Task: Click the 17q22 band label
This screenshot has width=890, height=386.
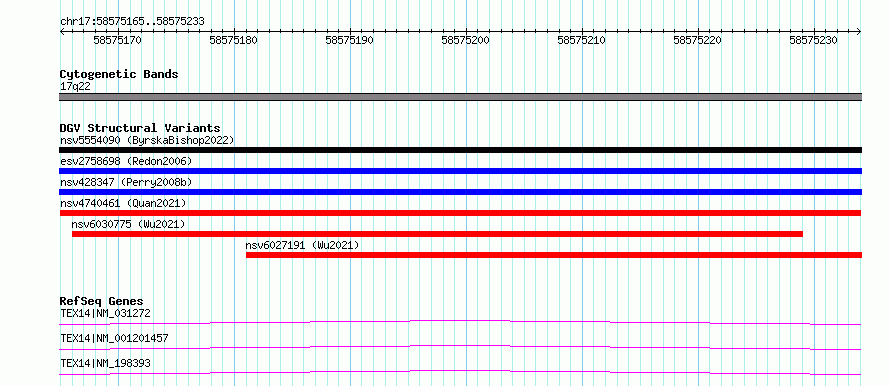Action: (75, 87)
